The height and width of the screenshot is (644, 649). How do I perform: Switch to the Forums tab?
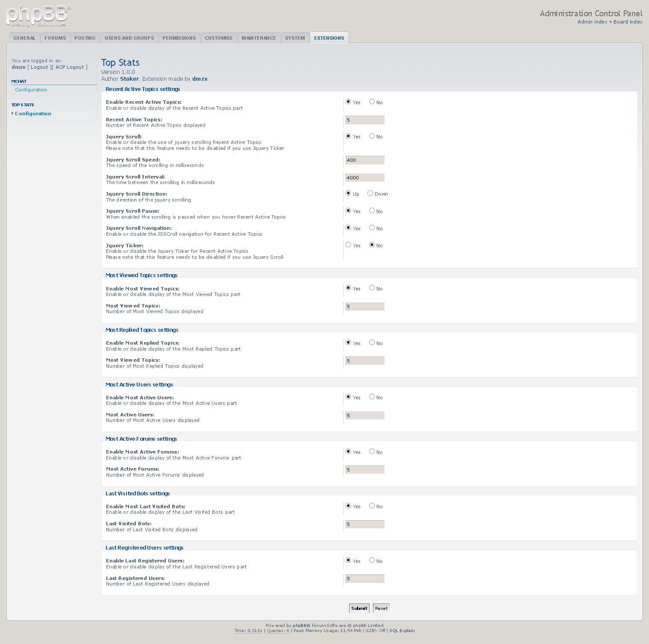(x=55, y=38)
